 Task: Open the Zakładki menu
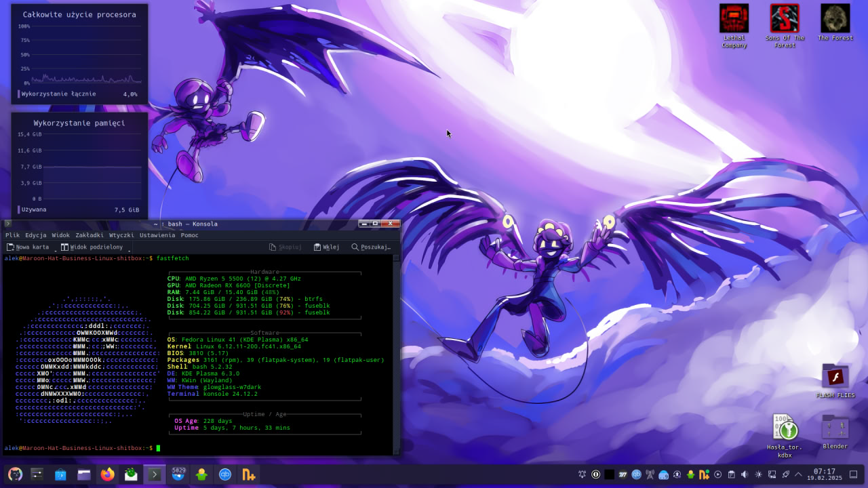[x=89, y=235]
